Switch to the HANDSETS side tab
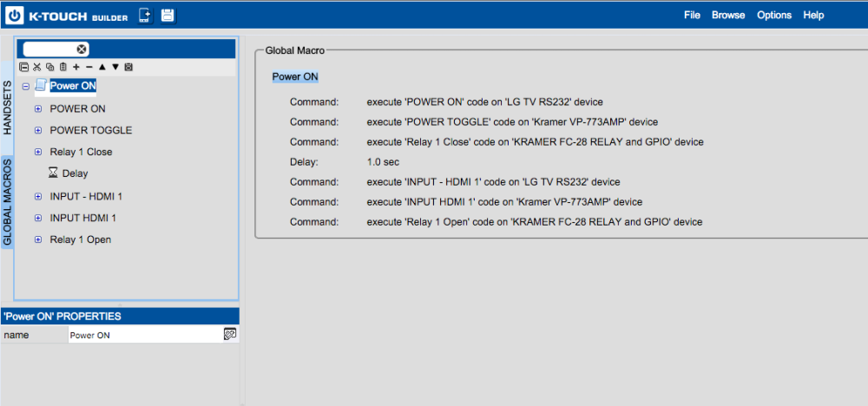Viewport: 868px width, 406px height. (7, 108)
